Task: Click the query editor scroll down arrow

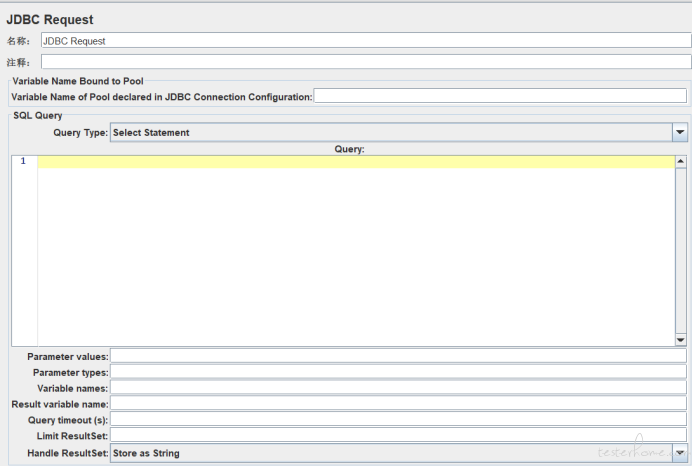Action: (681, 340)
